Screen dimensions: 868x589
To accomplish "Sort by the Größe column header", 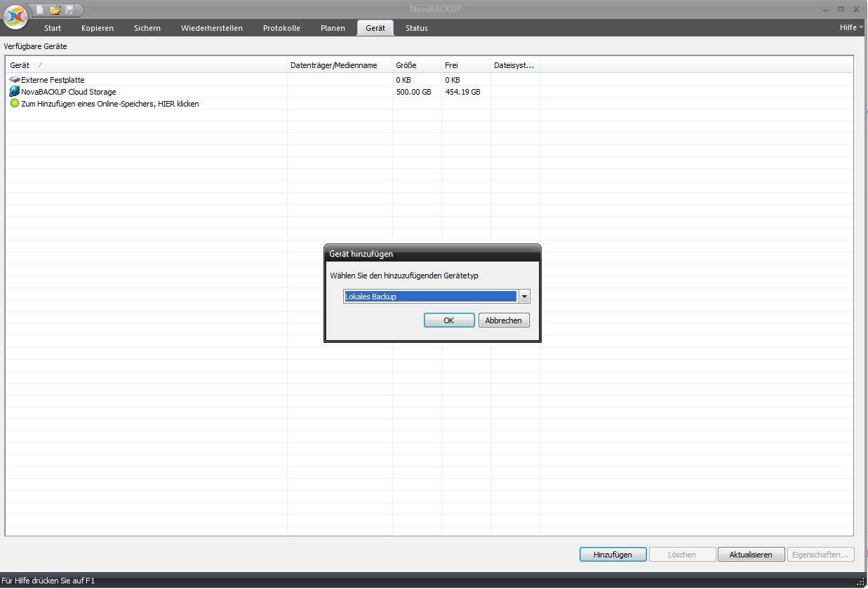I will click(417, 65).
